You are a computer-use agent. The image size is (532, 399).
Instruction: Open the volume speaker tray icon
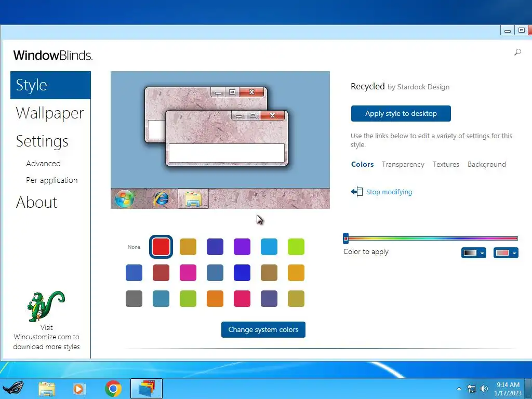pos(484,389)
